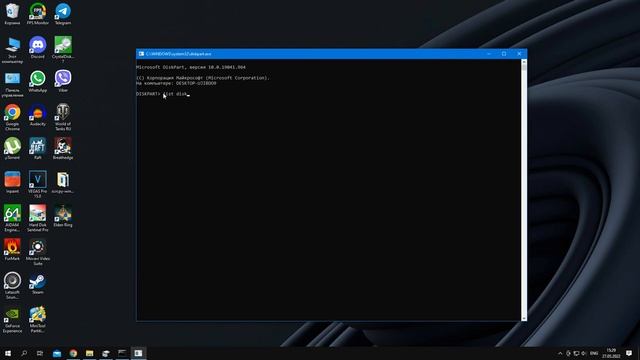Switch to the active diskpart taskbar button
Image resolution: width=640 pixels, height=360 pixels.
[x=138, y=353]
